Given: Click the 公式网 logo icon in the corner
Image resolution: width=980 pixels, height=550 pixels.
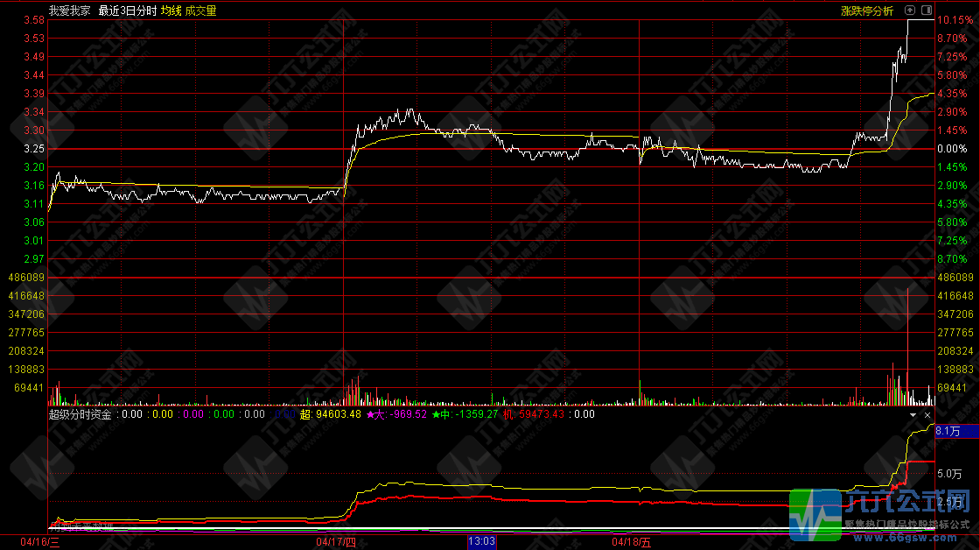Looking at the screenshot, I should [815, 516].
